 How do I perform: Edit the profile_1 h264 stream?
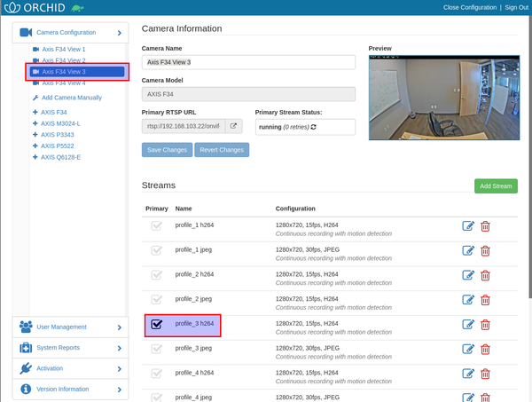[468, 225]
